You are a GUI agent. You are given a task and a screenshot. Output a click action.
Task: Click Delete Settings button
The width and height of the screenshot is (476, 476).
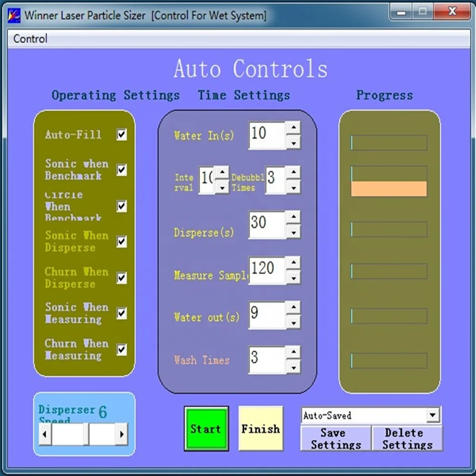[407, 438]
